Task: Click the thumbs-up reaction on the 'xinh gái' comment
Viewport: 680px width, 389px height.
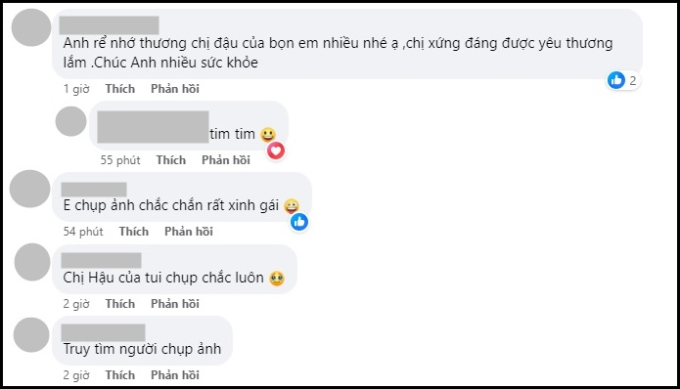Action: [x=299, y=222]
